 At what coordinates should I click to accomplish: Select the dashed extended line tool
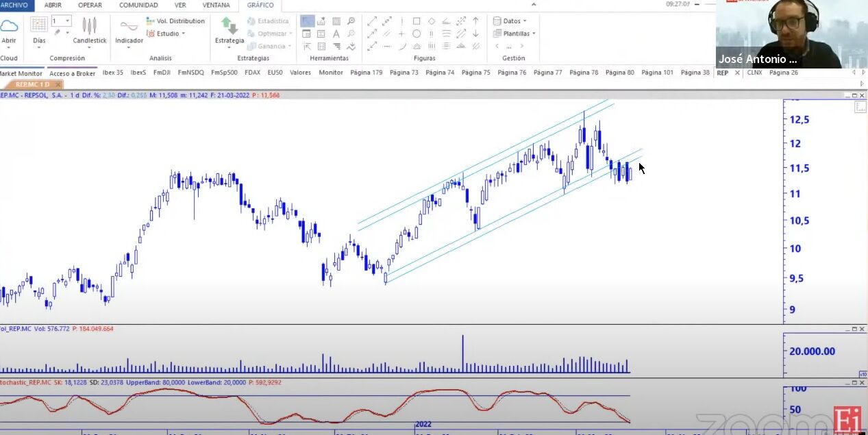tap(387, 21)
